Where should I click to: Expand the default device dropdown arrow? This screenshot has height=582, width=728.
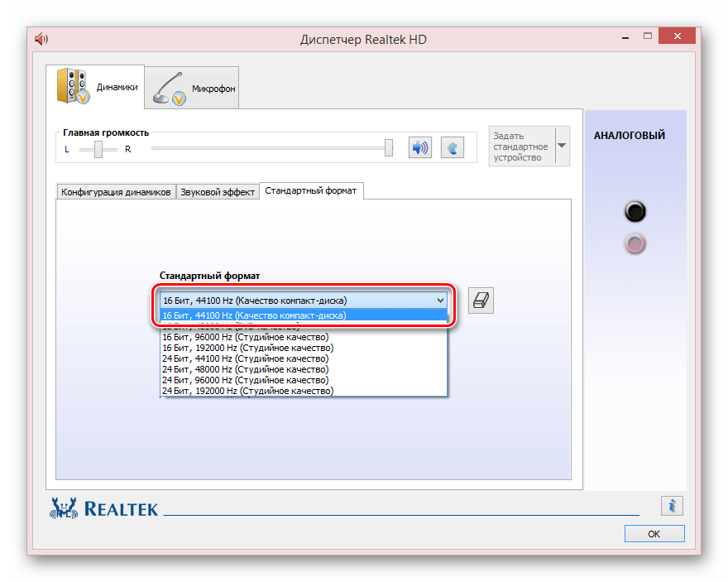click(562, 146)
